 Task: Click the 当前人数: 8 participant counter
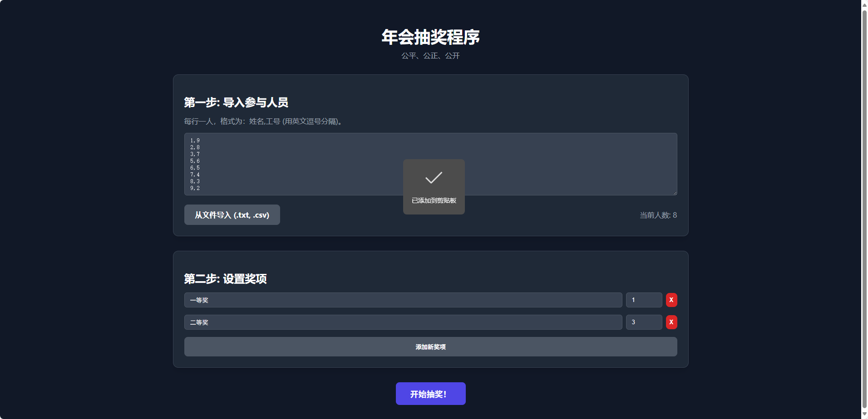point(657,215)
